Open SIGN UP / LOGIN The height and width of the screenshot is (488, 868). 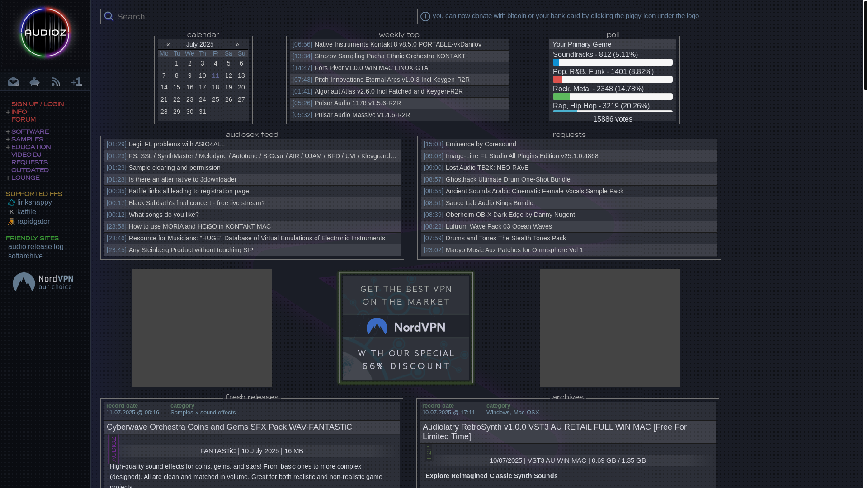point(38,104)
